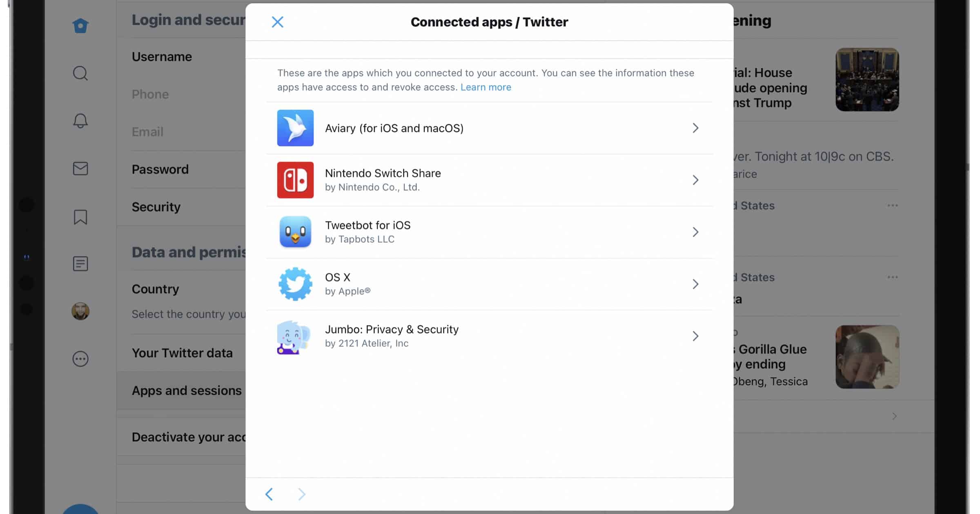Go forward with the right arrow
980x514 pixels.
pyautogui.click(x=301, y=494)
